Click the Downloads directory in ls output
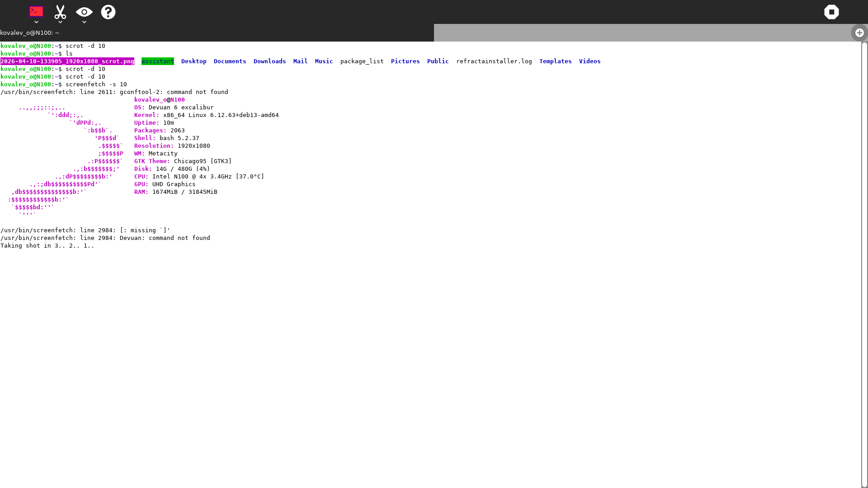Viewport: 868px width, 488px height. 269,61
